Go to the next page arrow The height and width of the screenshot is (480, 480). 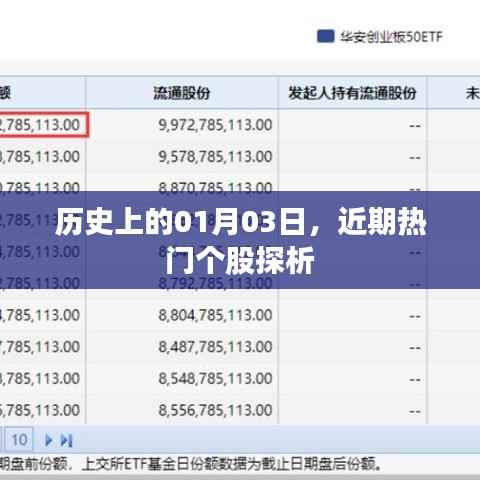(49, 440)
